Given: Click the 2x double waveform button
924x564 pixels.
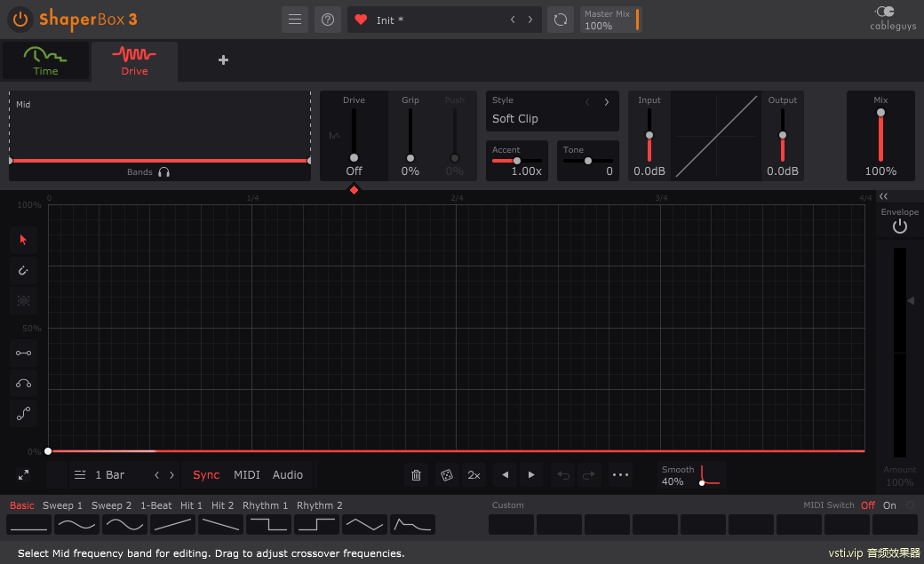Looking at the screenshot, I should click(x=474, y=475).
